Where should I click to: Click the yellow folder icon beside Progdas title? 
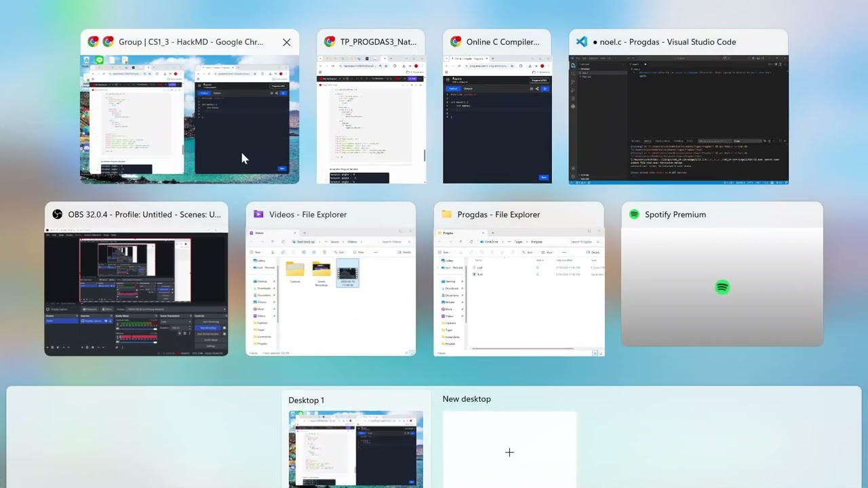[446, 214]
